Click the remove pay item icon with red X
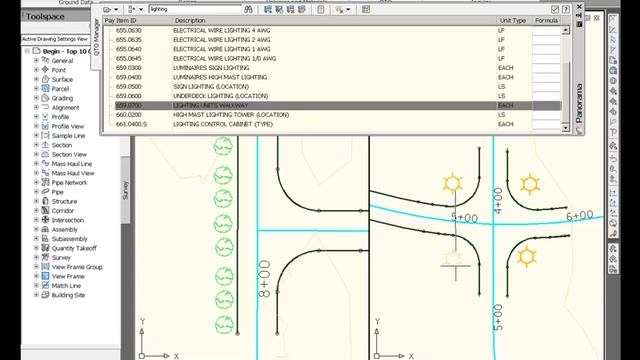 pos(291,9)
